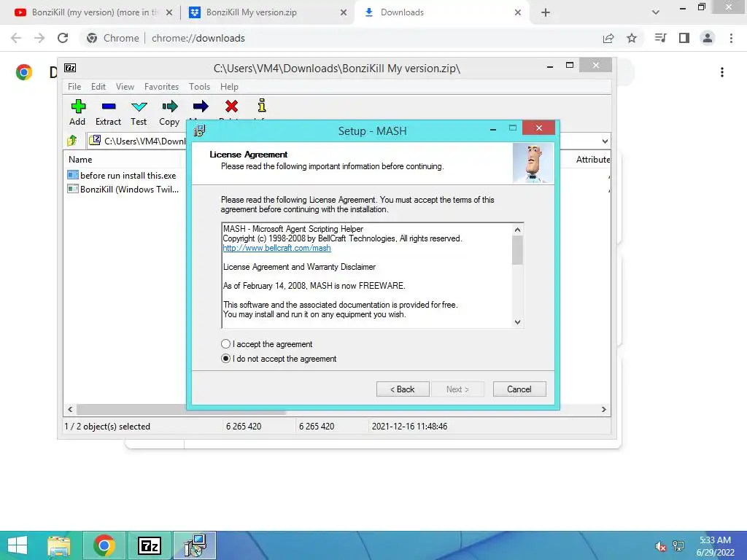The image size is (747, 560).
Task: Open File Explorer from the taskbar
Action: [59, 545]
